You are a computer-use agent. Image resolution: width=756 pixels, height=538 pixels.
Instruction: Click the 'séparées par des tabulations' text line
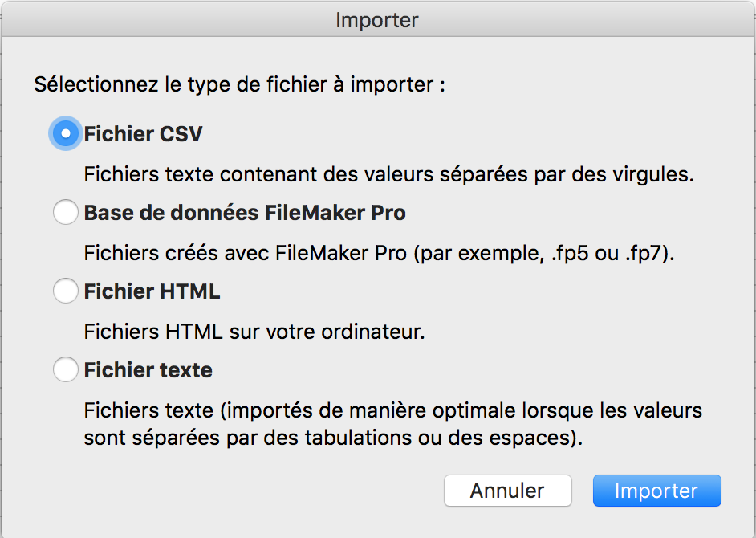333,439
